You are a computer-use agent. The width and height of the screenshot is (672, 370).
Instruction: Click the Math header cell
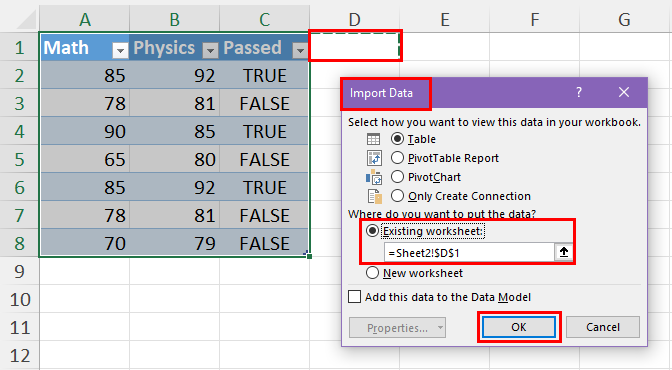click(x=84, y=47)
